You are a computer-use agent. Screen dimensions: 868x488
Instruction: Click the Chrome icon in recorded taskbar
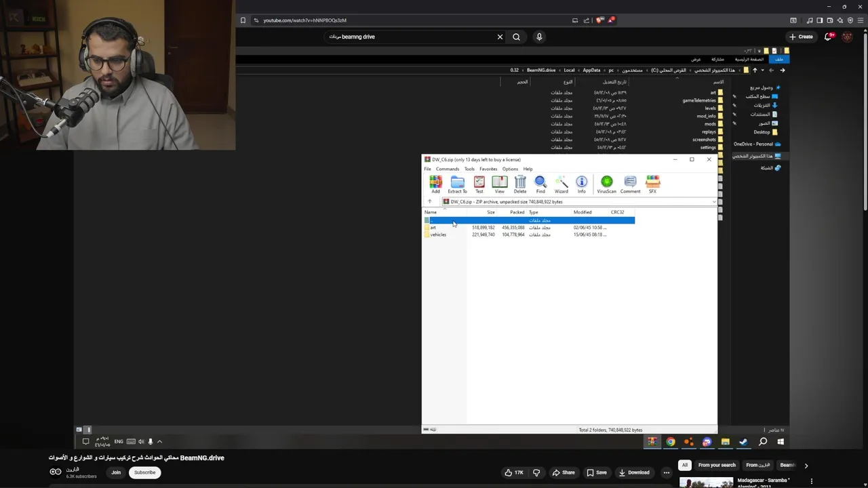click(671, 441)
